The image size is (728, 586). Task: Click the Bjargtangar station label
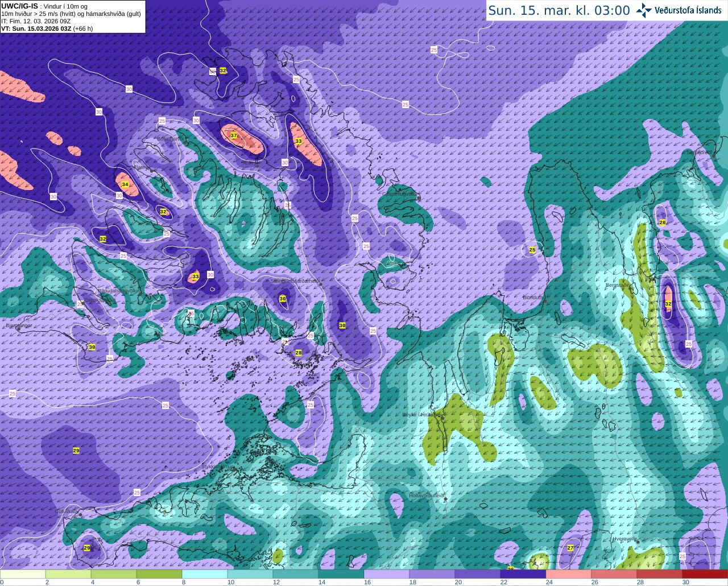click(19, 326)
